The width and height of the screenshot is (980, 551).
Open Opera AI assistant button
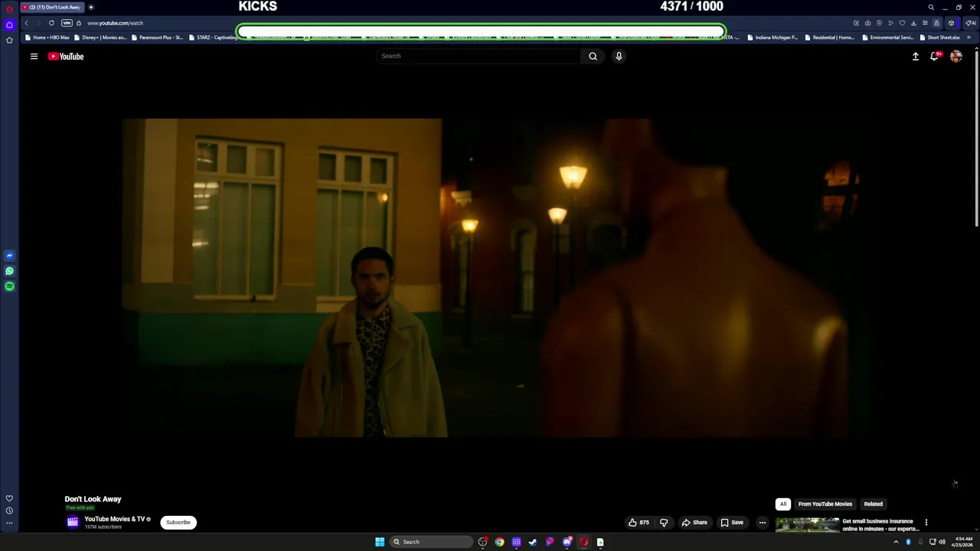pos(970,23)
